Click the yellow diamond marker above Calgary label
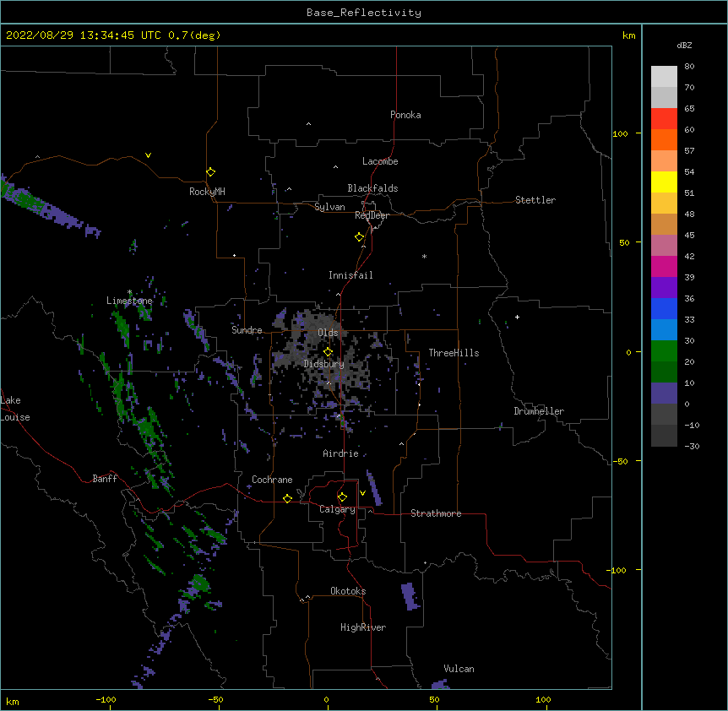 342,497
